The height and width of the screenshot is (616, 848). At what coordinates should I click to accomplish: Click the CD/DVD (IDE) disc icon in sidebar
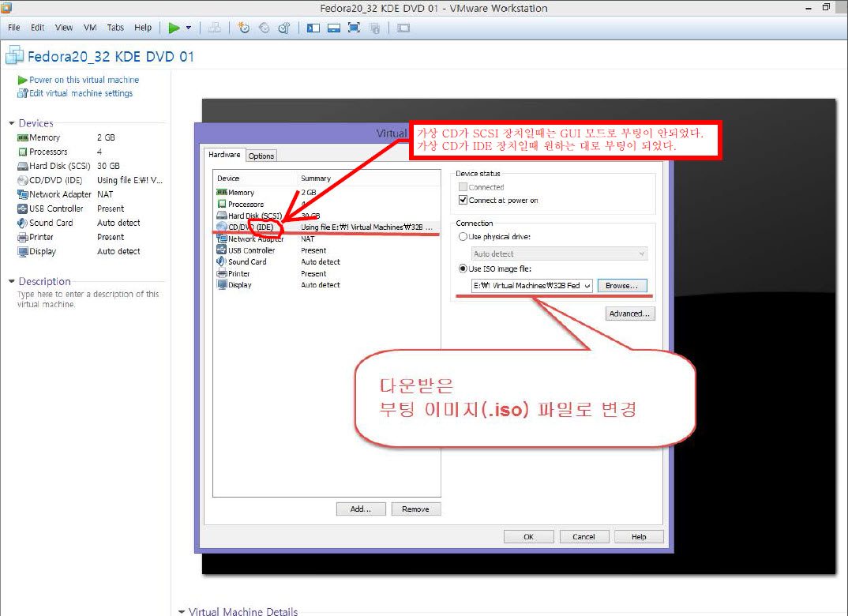click(22, 180)
